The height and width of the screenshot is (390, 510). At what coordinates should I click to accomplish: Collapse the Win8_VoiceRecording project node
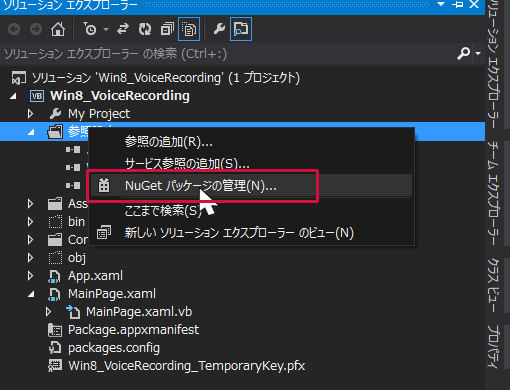pos(13,96)
